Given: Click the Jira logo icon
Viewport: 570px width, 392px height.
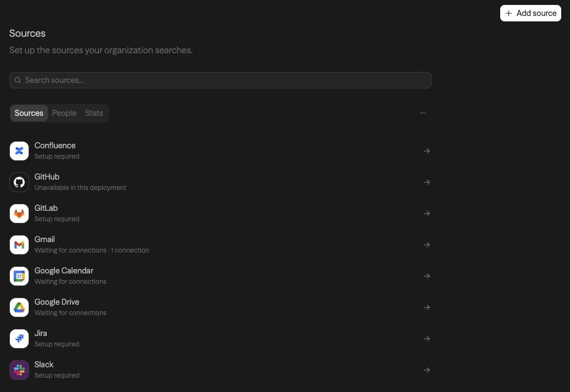Looking at the screenshot, I should coord(19,339).
